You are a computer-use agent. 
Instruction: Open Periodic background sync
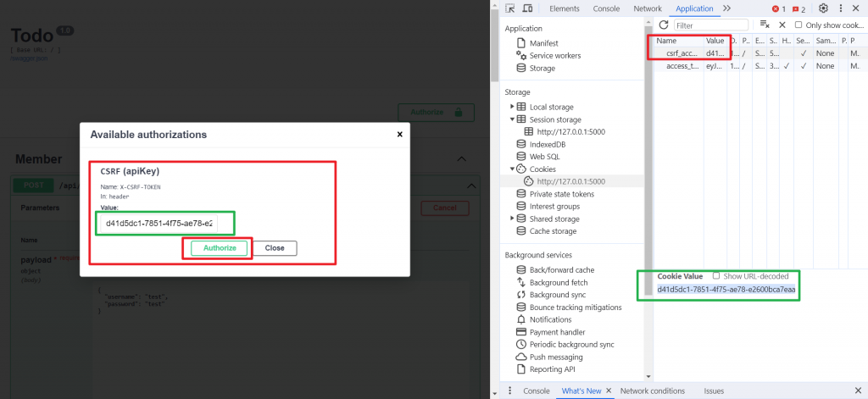coord(571,344)
